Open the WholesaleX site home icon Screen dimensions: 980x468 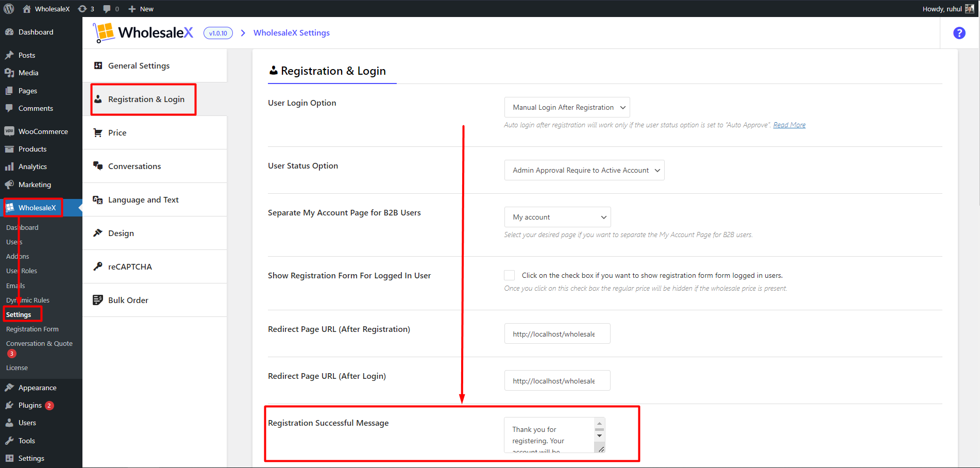(27, 9)
